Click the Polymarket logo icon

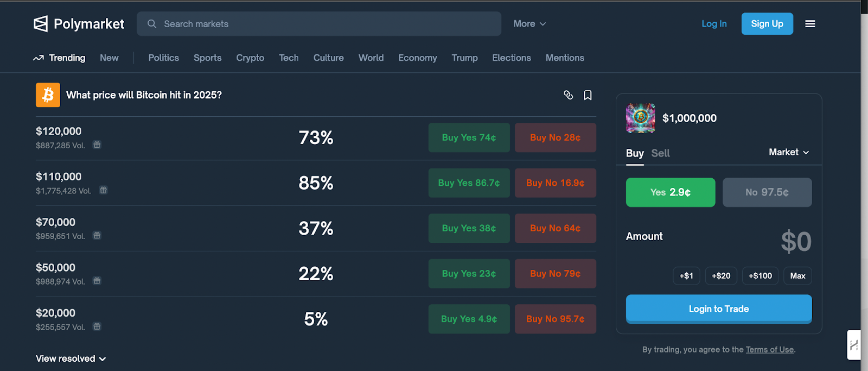(41, 24)
